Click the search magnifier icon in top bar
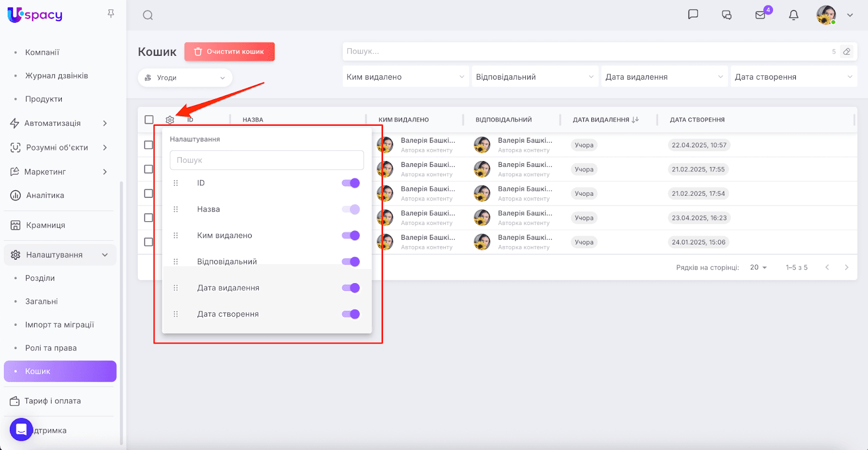Viewport: 868px width, 450px height. click(148, 15)
